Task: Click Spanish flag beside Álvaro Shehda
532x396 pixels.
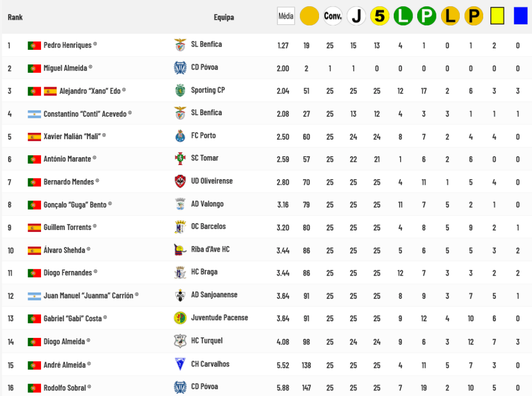Action: [x=34, y=250]
